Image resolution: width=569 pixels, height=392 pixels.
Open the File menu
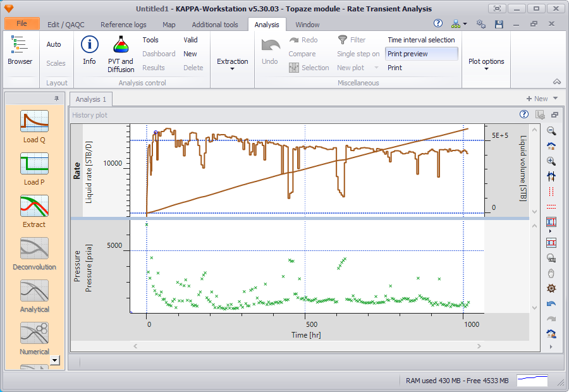21,23
